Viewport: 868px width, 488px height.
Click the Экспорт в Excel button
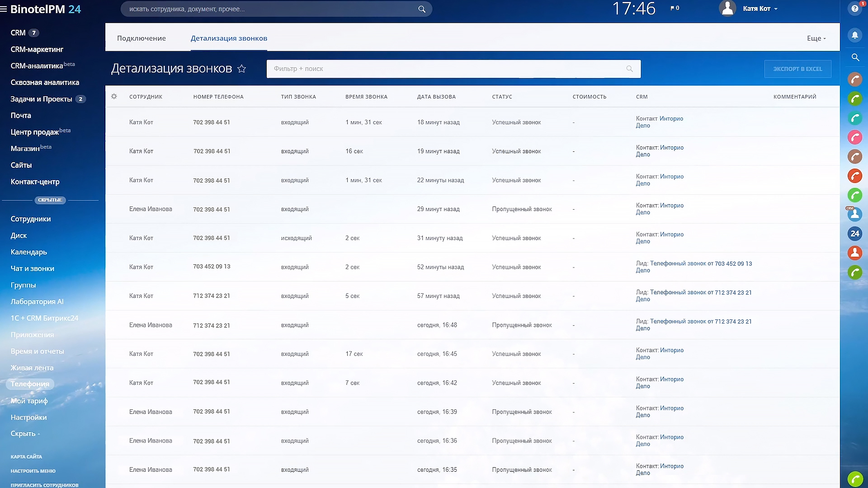(x=797, y=69)
